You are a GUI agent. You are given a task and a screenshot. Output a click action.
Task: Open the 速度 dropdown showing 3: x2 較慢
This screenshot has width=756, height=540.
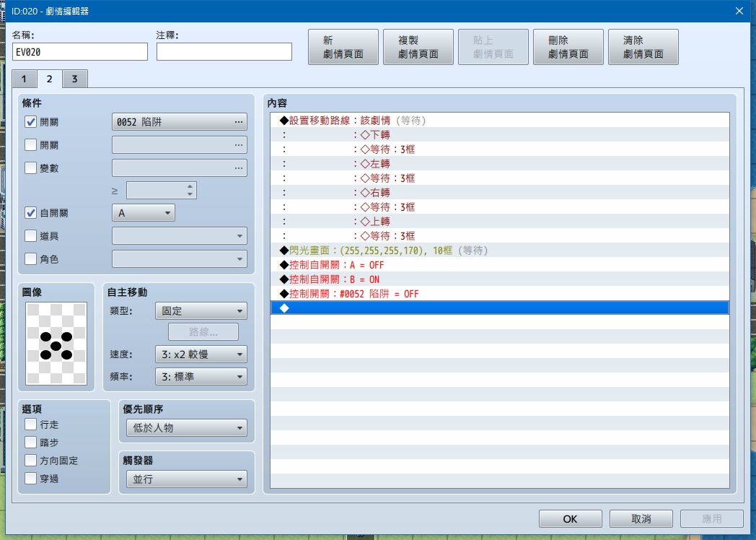pos(201,354)
